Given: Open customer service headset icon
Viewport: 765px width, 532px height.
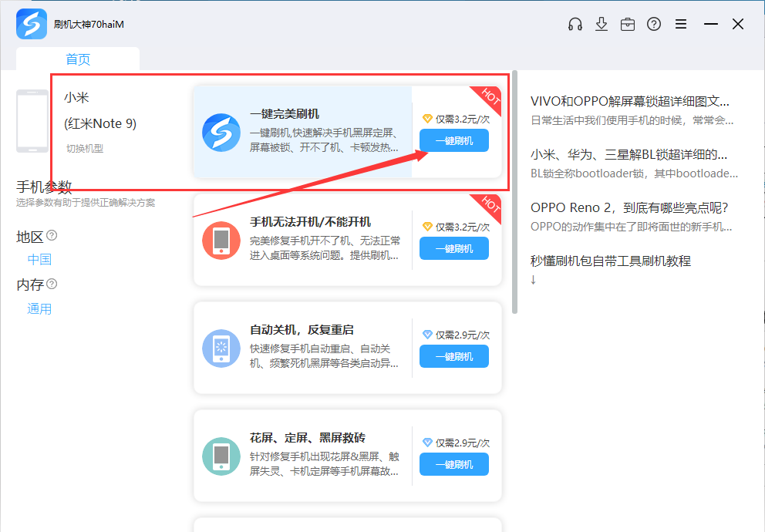Looking at the screenshot, I should pos(575,24).
